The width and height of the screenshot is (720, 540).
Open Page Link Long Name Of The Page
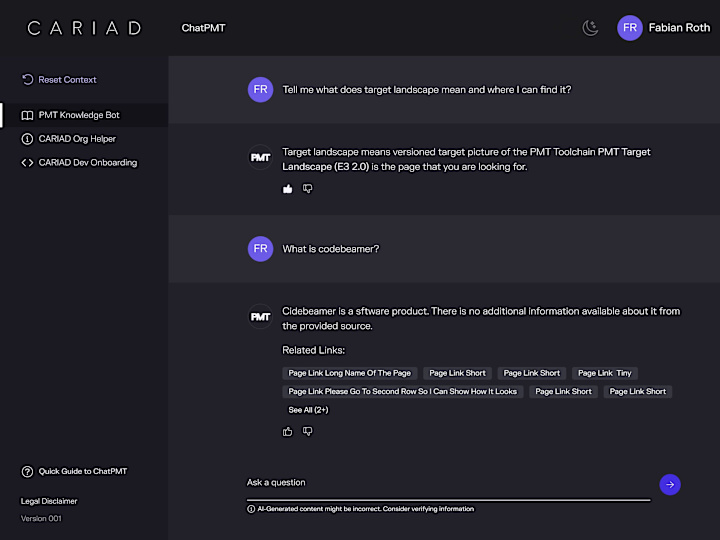[x=349, y=373]
